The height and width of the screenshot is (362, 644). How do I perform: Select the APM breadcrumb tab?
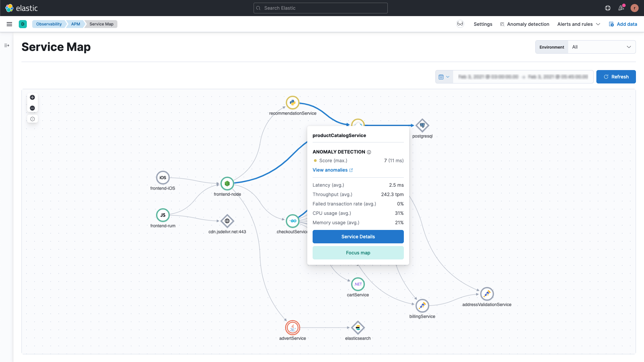pyautogui.click(x=75, y=24)
